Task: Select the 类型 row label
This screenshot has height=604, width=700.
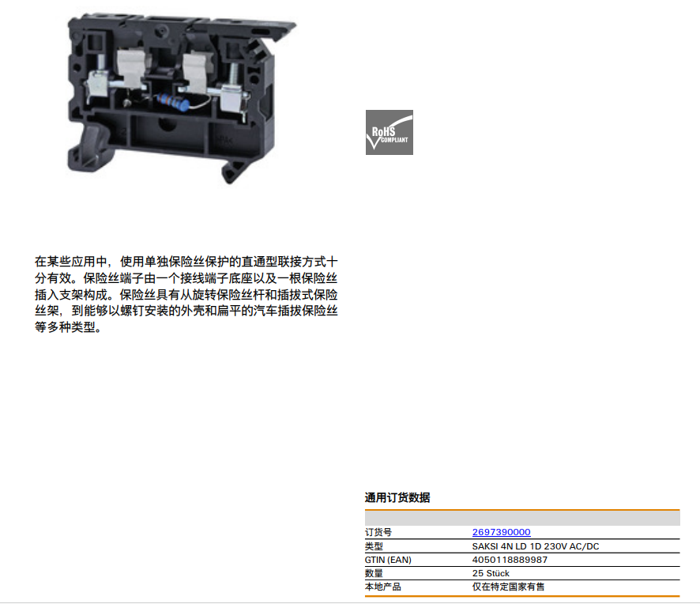Action: (x=374, y=546)
